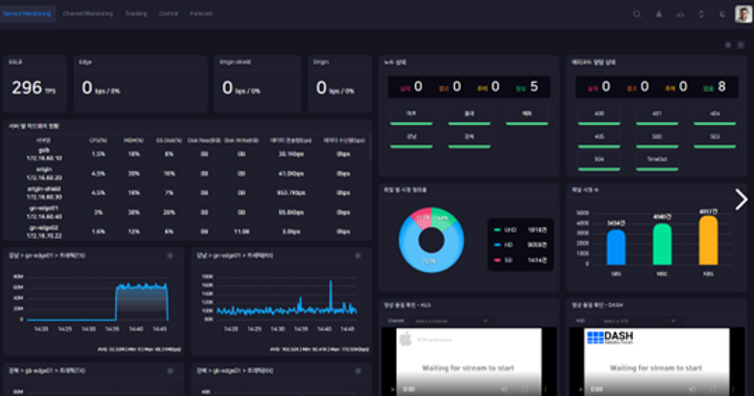Viewport: 754px width, 396px height.
Task: Click the TimeOut status button
Action: coord(657,160)
